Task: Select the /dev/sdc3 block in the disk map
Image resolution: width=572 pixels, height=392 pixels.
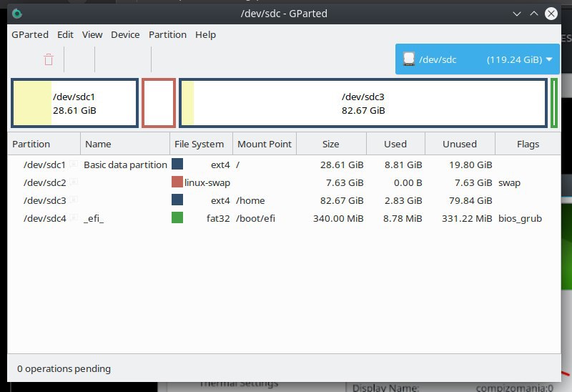Action: click(363, 103)
